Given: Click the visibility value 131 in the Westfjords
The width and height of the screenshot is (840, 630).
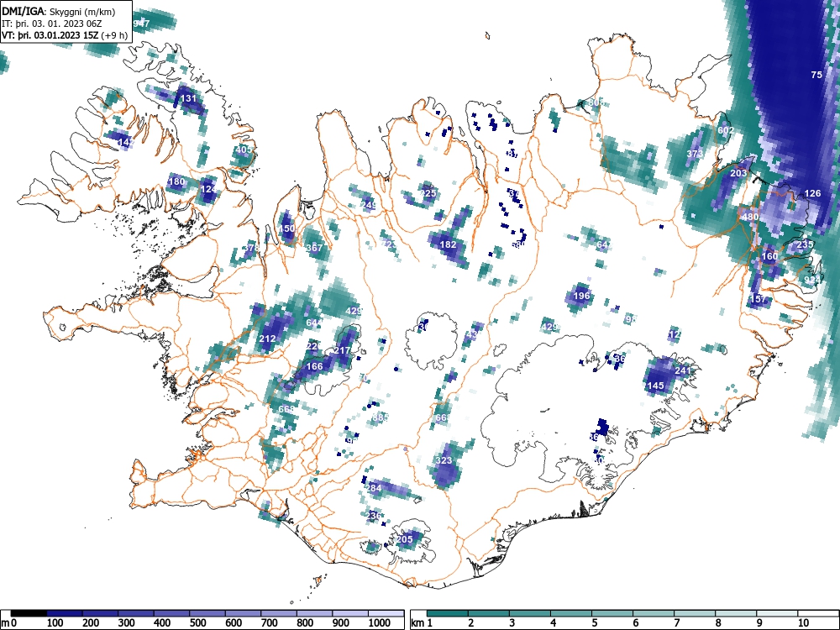Looking at the screenshot, I should [x=188, y=98].
